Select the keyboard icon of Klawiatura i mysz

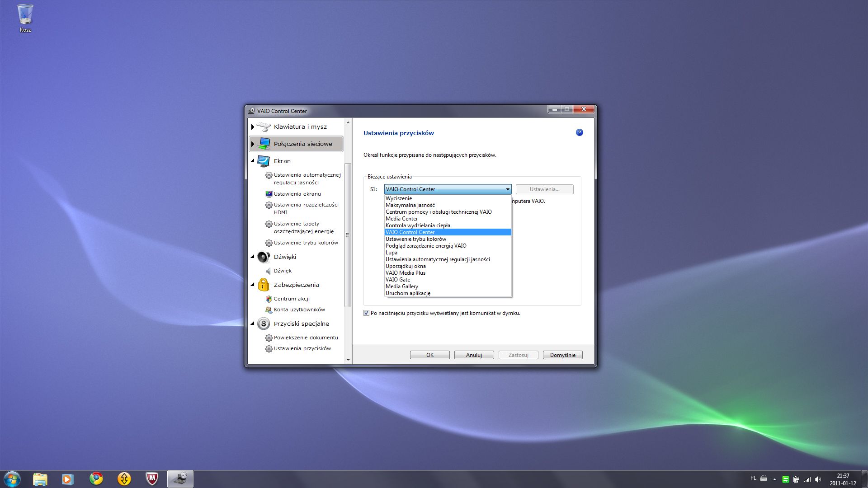point(264,127)
